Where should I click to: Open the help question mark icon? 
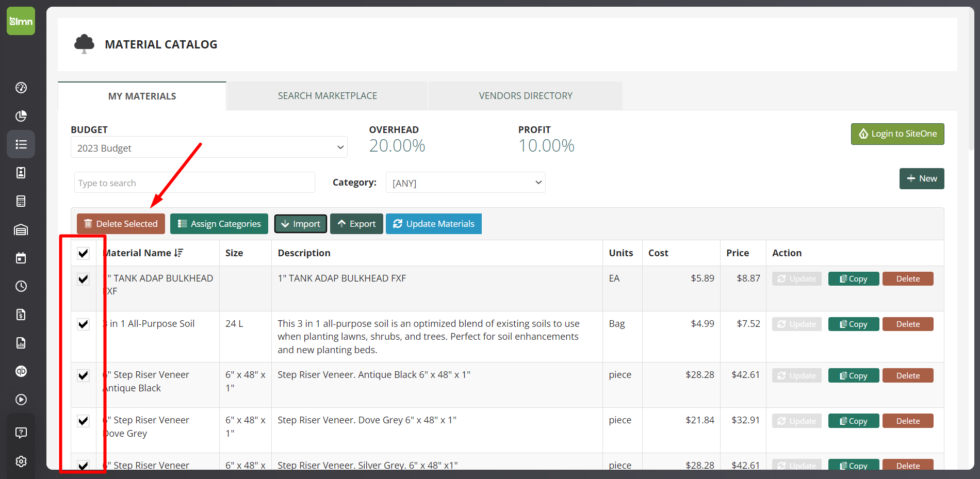(21, 433)
